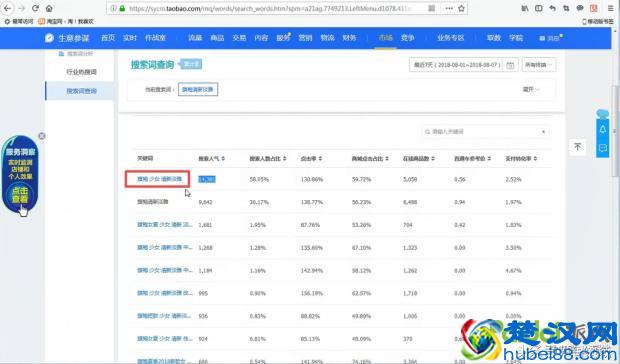
Task: Switch to the 实时 section
Action: [x=130, y=38]
